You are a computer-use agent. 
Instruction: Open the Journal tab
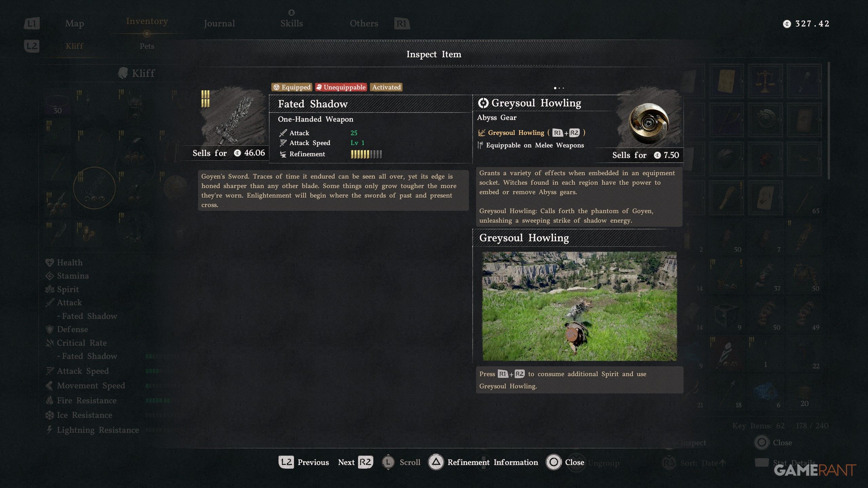pos(219,23)
